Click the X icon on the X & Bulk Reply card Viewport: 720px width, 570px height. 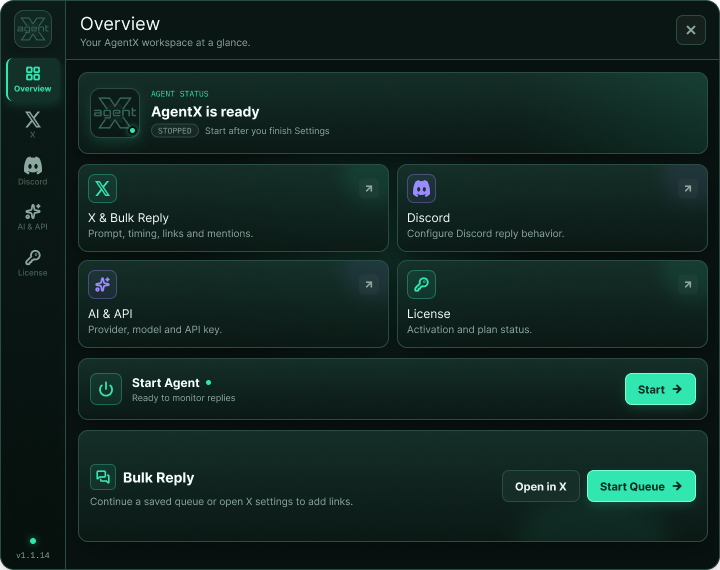[102, 188]
